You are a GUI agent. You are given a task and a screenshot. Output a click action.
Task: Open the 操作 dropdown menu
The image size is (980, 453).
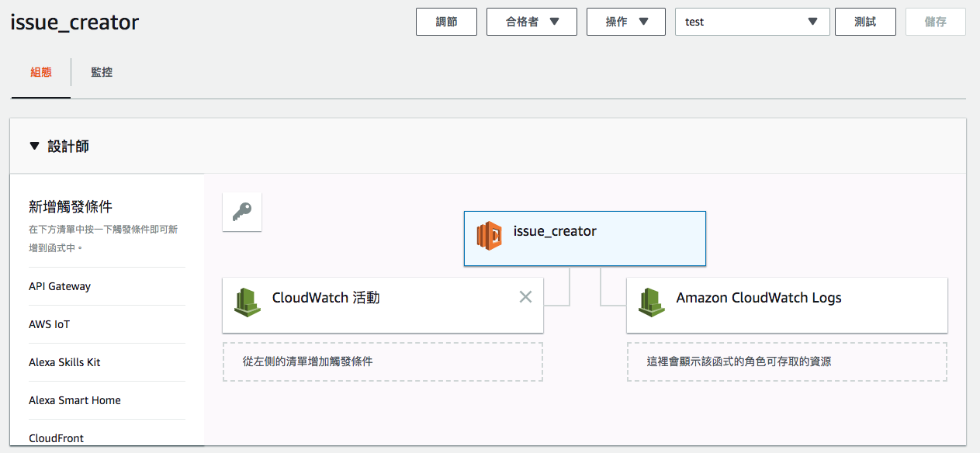click(x=626, y=22)
